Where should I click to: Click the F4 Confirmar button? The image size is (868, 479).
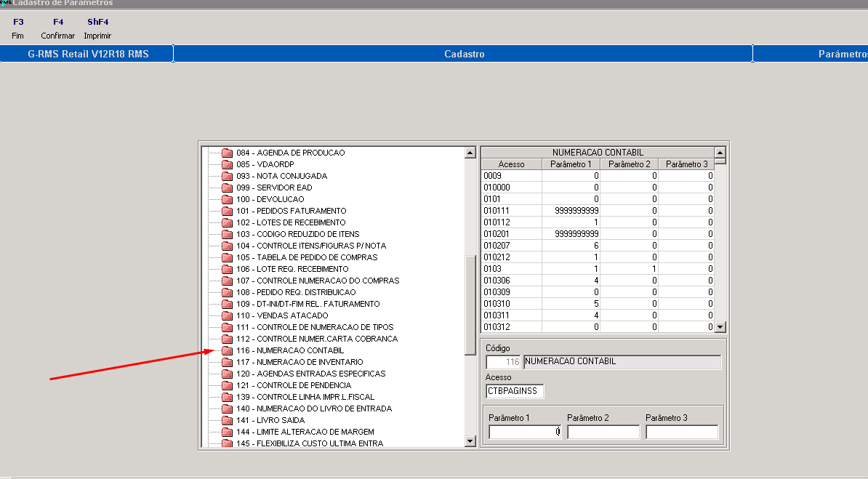pyautogui.click(x=57, y=29)
